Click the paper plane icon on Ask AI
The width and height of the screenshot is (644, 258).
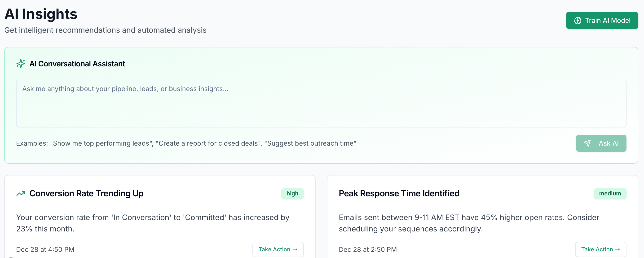[587, 143]
